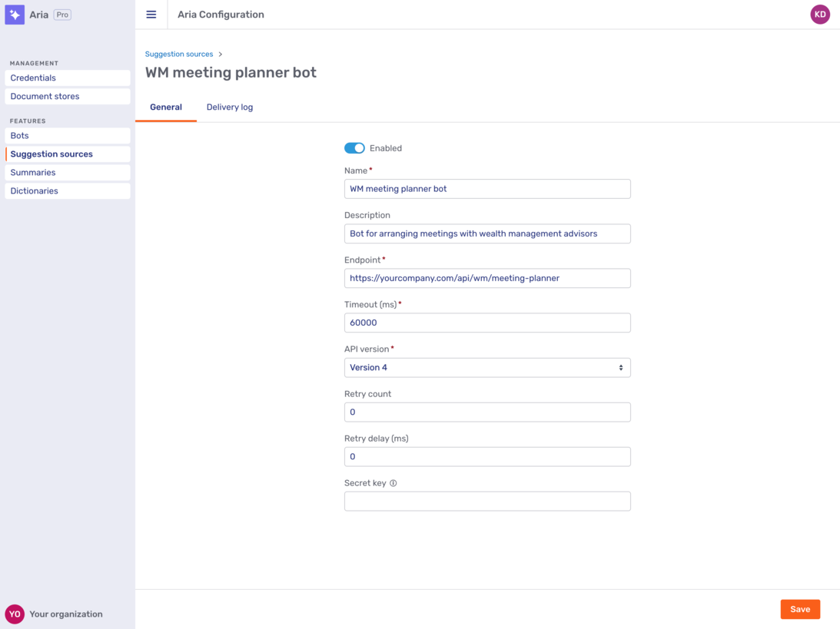This screenshot has height=629, width=840.
Task: Click the Aria app logo icon
Action: [x=15, y=14]
